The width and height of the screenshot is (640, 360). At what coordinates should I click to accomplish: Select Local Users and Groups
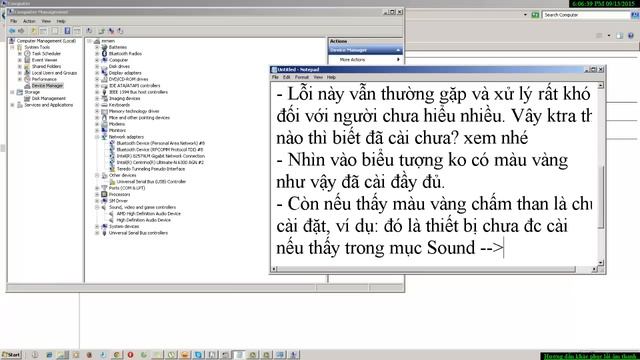pyautogui.click(x=54, y=73)
